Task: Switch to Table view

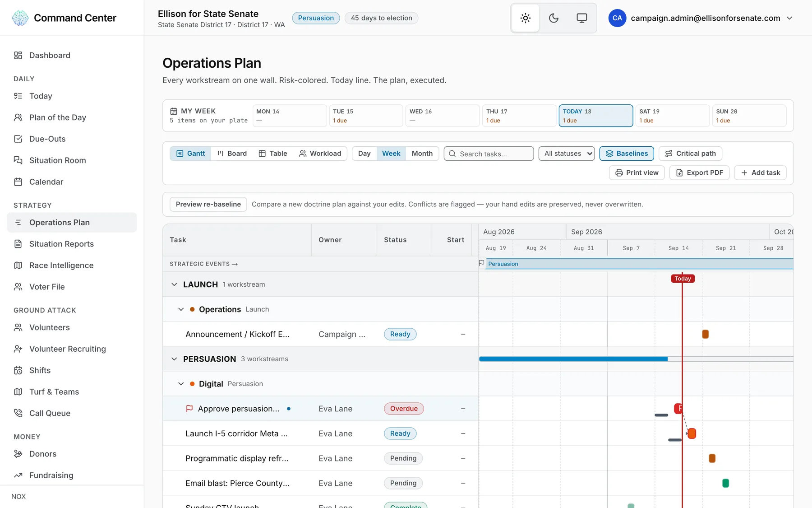Action: (x=272, y=154)
